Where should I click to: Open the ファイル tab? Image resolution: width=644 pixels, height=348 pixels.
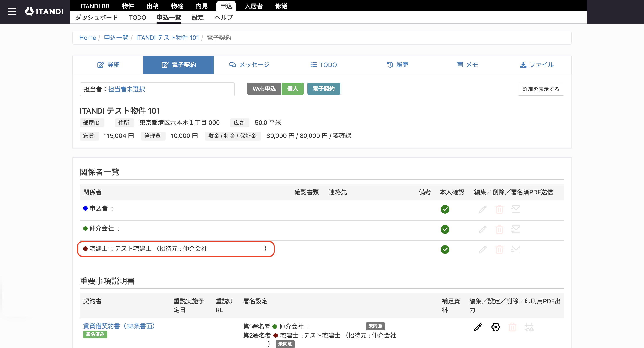tap(537, 65)
